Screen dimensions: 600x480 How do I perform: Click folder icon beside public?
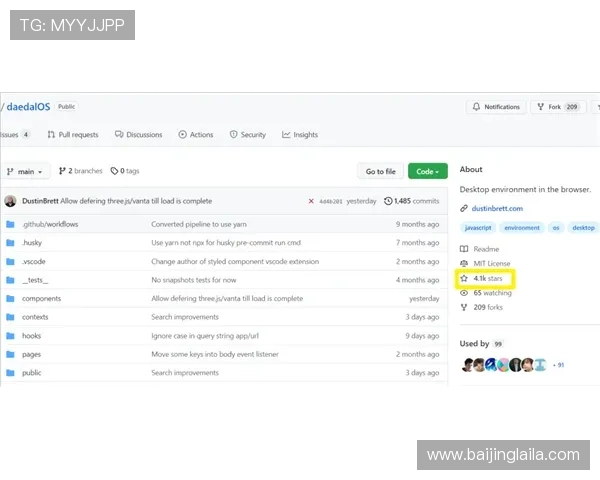(10, 373)
